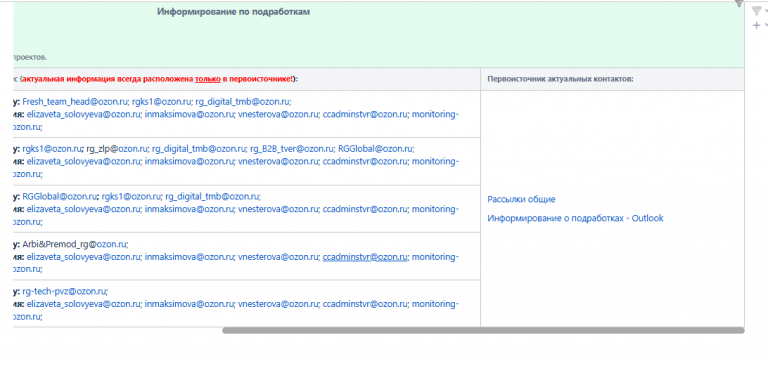Click vnesterova@ozon.ru in the row starting RGGlobal
Screen dimensions: 768x366
coord(278,209)
